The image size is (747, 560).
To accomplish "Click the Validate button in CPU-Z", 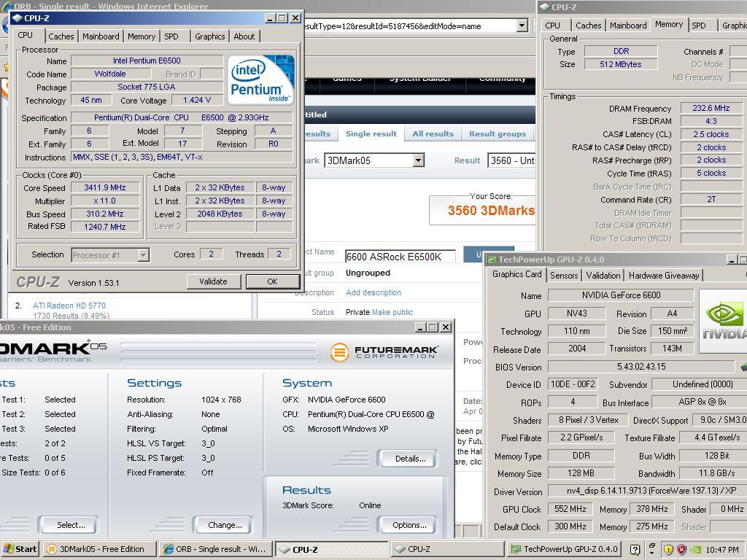I will (213, 281).
